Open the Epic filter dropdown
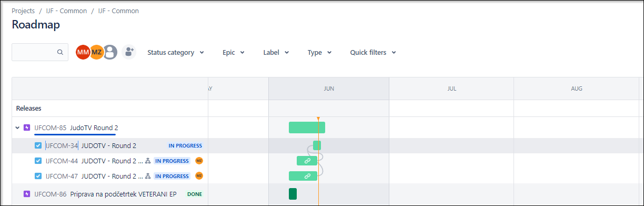The height and width of the screenshot is (206, 644). (x=234, y=53)
